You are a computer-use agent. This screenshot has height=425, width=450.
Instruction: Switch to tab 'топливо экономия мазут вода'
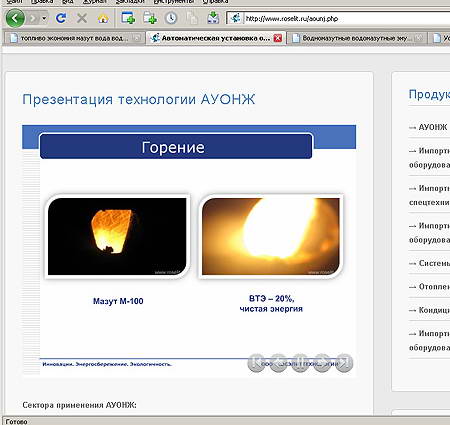pos(74,38)
